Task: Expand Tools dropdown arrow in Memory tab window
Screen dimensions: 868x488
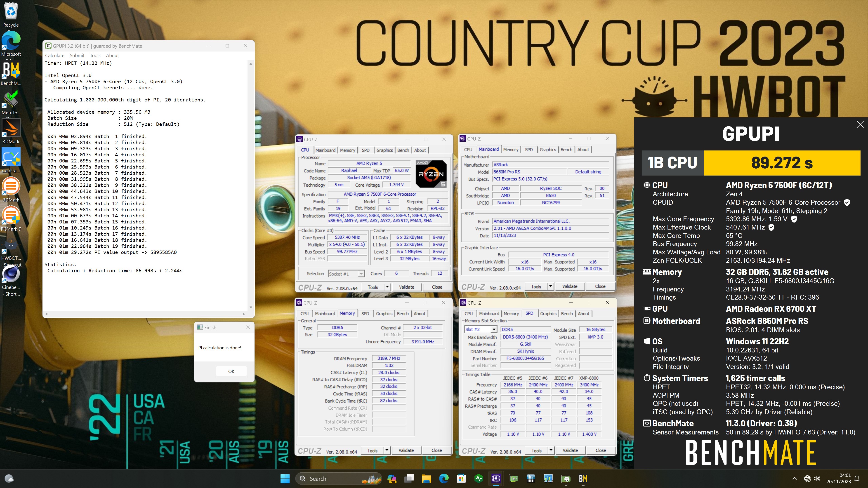Action: 387,450
